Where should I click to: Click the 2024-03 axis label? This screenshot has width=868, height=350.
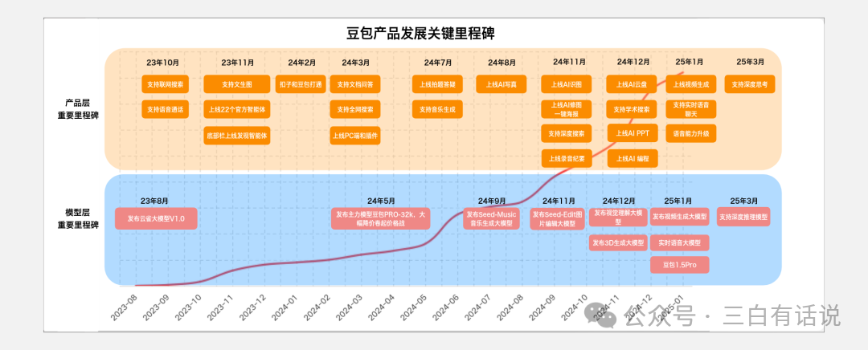[350, 307]
